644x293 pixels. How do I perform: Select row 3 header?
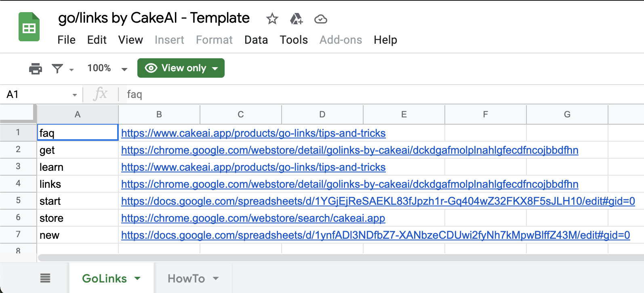[18, 166]
